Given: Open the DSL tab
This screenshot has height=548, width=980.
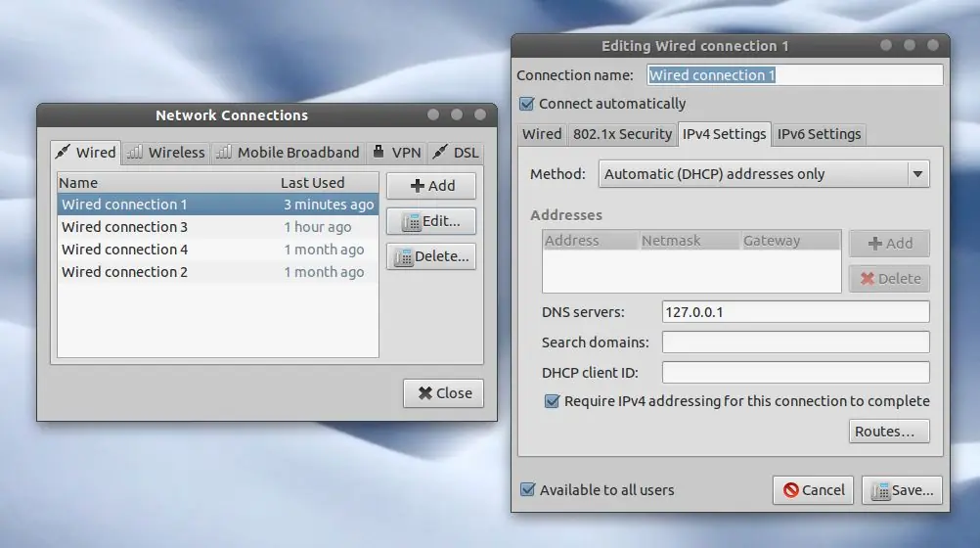Looking at the screenshot, I should click(x=455, y=153).
